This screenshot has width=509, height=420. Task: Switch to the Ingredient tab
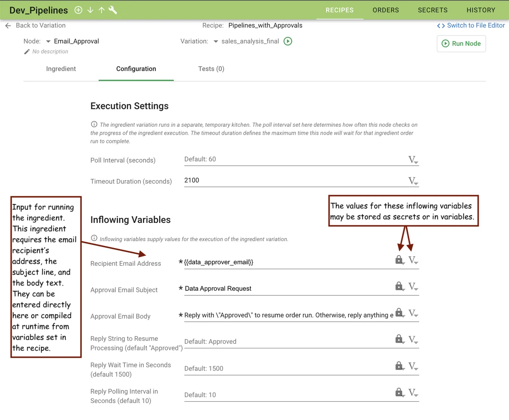point(61,69)
